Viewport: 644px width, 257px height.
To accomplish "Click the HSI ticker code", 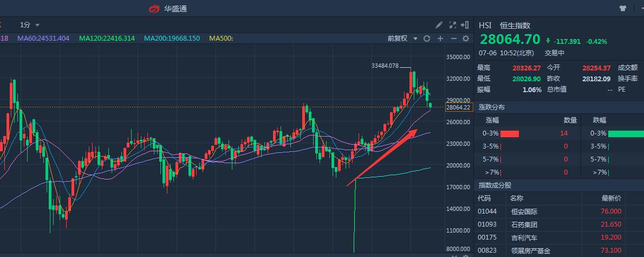I will [x=485, y=25].
